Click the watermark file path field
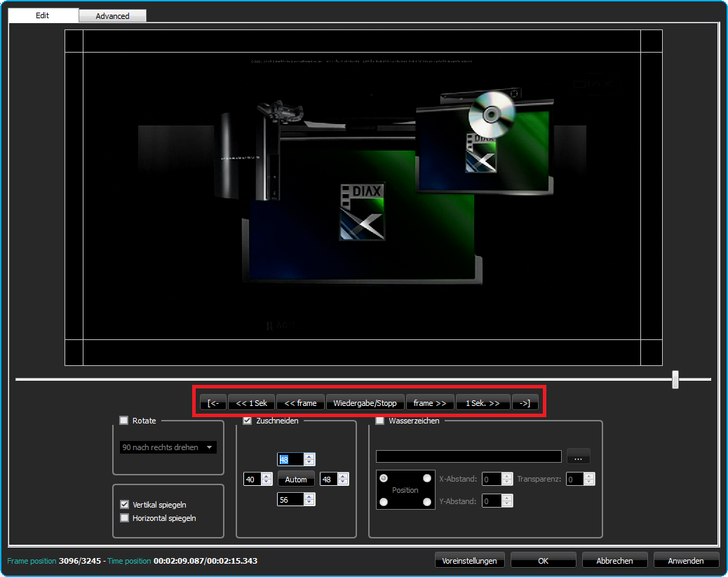 point(469,456)
